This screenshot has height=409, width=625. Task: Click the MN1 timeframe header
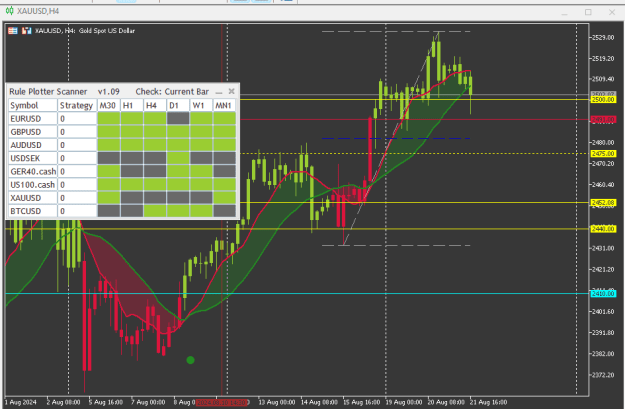224,105
